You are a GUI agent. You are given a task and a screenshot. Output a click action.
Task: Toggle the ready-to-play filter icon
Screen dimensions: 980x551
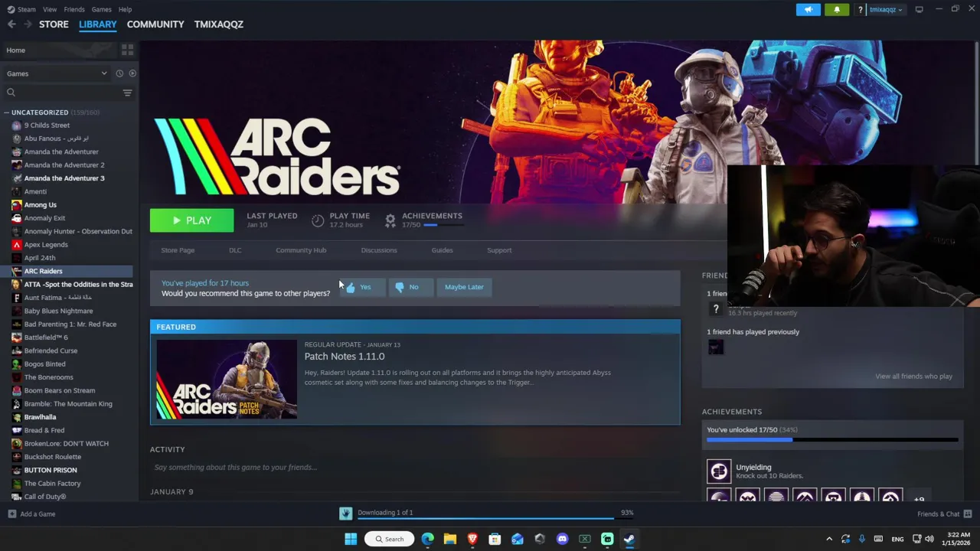coord(132,73)
